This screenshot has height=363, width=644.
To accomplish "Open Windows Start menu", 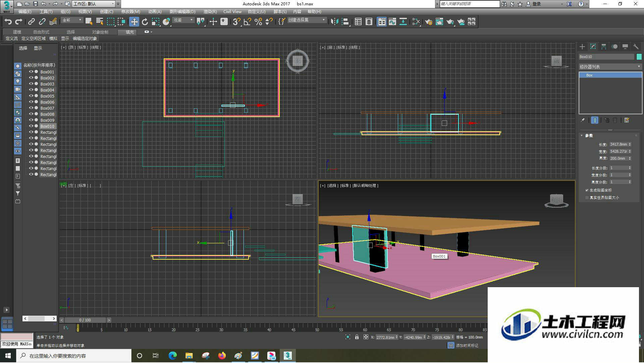I will 8,356.
